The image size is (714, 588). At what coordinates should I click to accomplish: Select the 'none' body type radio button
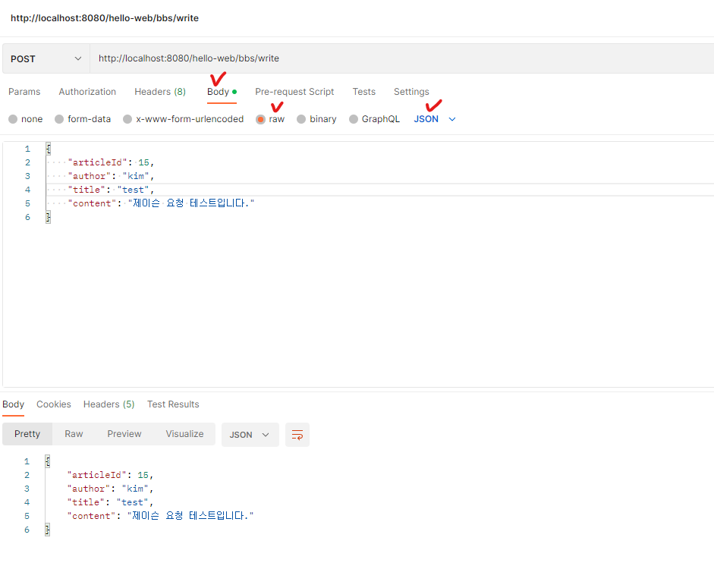pyautogui.click(x=13, y=119)
